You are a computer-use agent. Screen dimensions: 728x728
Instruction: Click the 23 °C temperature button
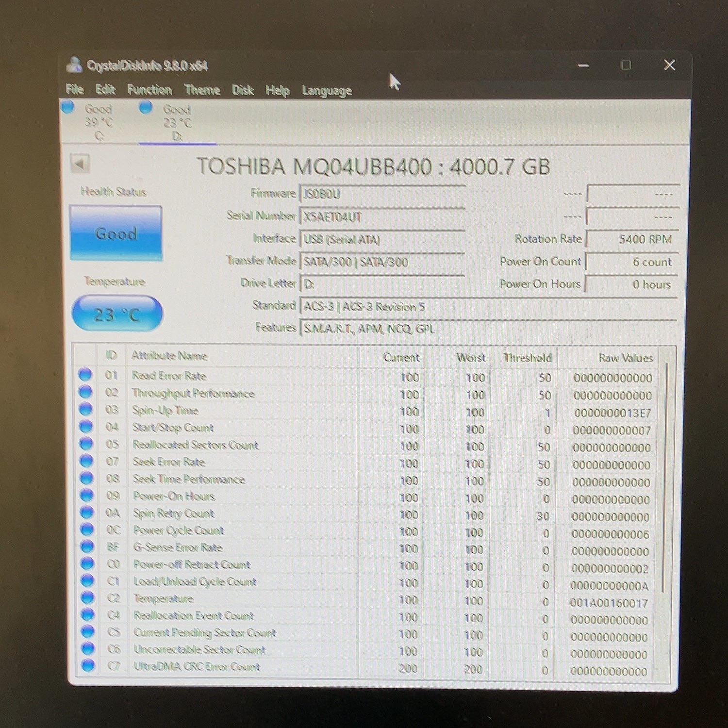click(117, 314)
